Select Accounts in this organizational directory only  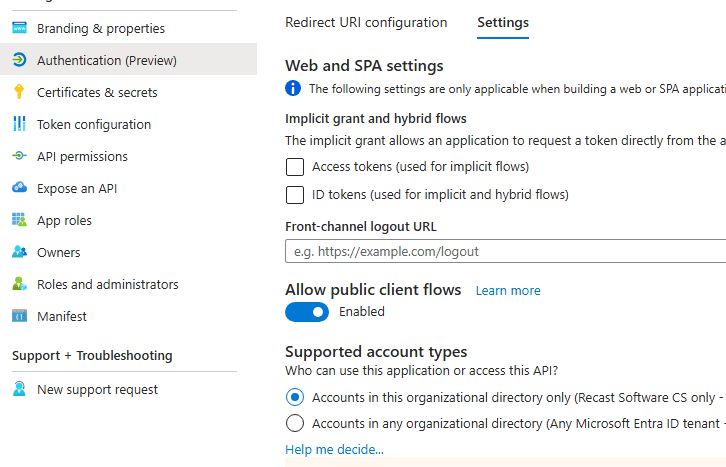click(x=295, y=397)
